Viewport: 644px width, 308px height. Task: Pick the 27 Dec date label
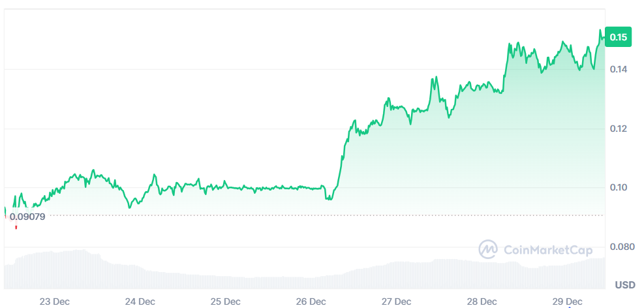point(396,301)
